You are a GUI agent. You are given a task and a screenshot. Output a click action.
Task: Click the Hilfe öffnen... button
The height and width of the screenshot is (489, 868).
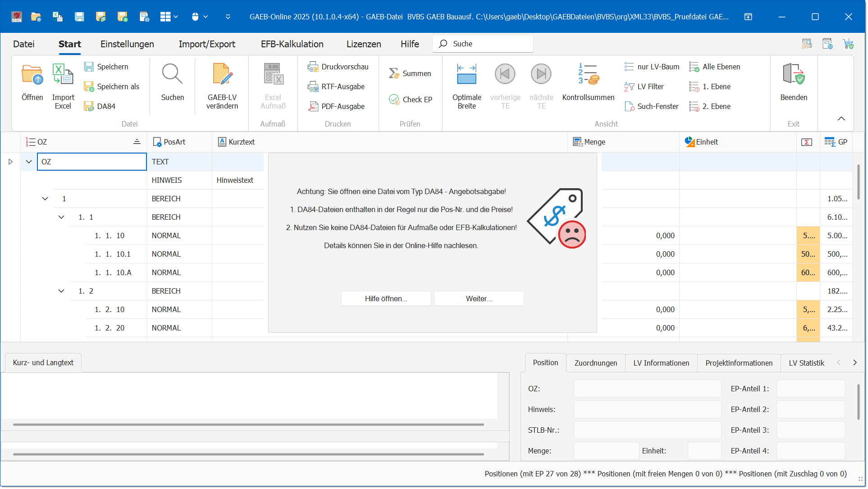click(386, 299)
